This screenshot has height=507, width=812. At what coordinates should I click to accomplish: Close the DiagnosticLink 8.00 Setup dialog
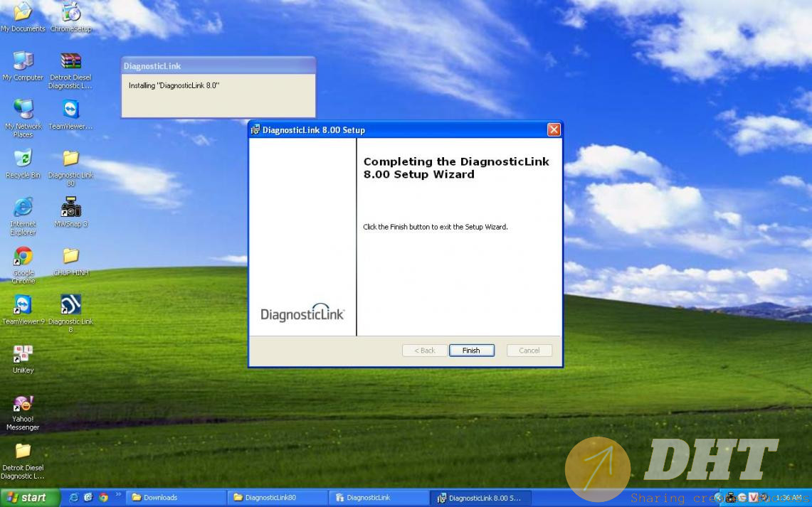554,129
